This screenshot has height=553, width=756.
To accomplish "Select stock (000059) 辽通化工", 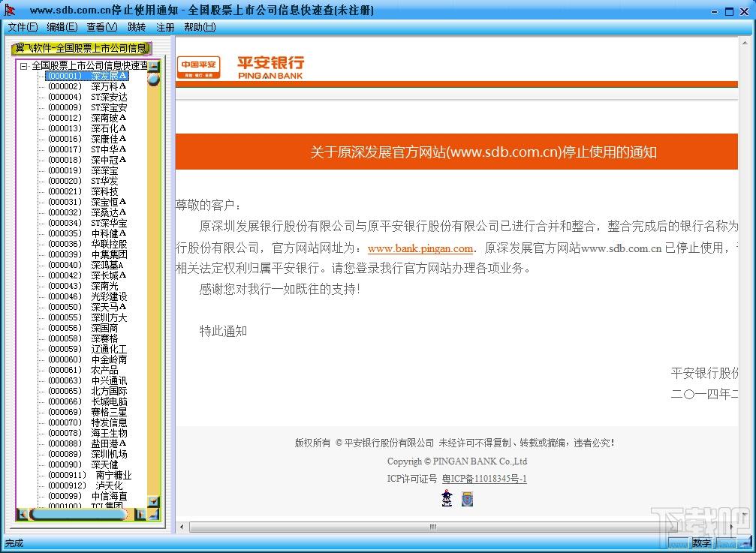I will tap(88, 349).
